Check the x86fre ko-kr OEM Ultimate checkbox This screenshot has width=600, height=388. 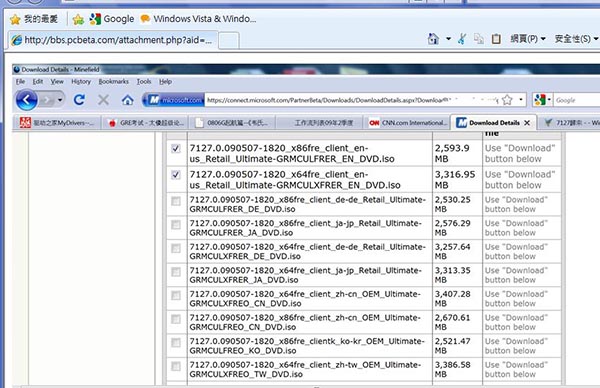tap(176, 342)
